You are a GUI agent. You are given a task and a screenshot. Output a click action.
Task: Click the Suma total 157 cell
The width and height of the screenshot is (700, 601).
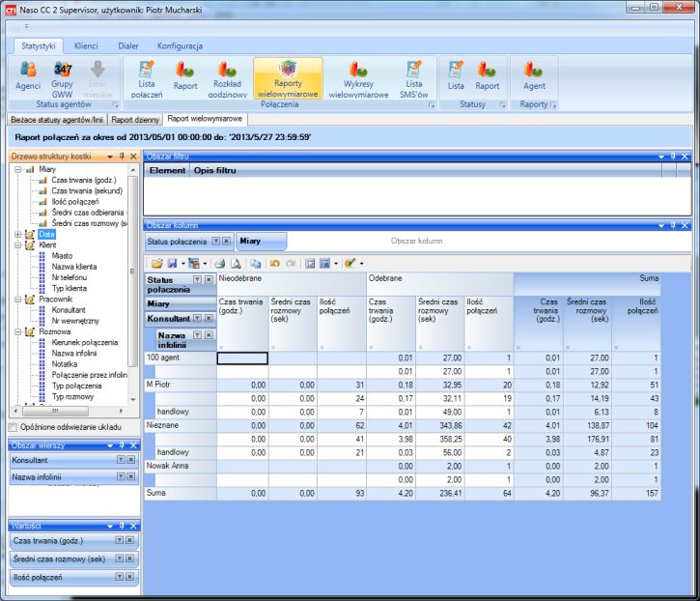point(635,494)
